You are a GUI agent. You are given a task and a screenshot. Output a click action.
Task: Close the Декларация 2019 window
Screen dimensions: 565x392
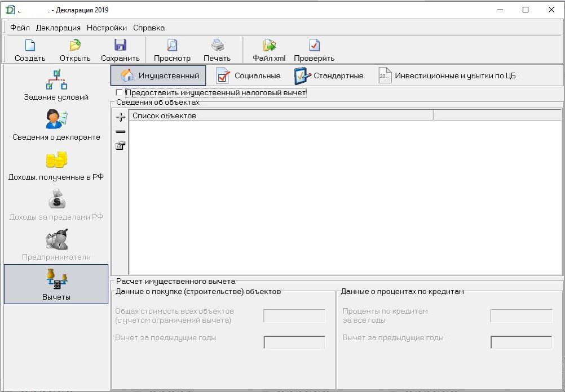click(x=551, y=10)
